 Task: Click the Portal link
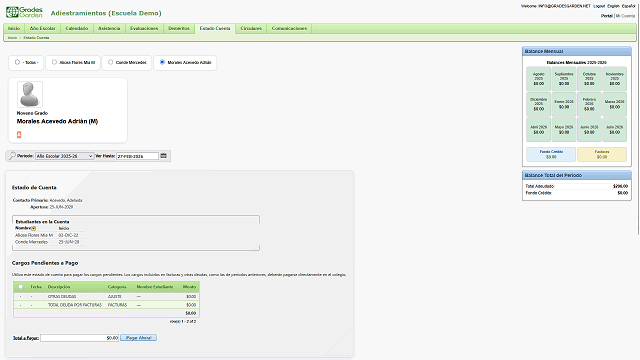coord(607,16)
